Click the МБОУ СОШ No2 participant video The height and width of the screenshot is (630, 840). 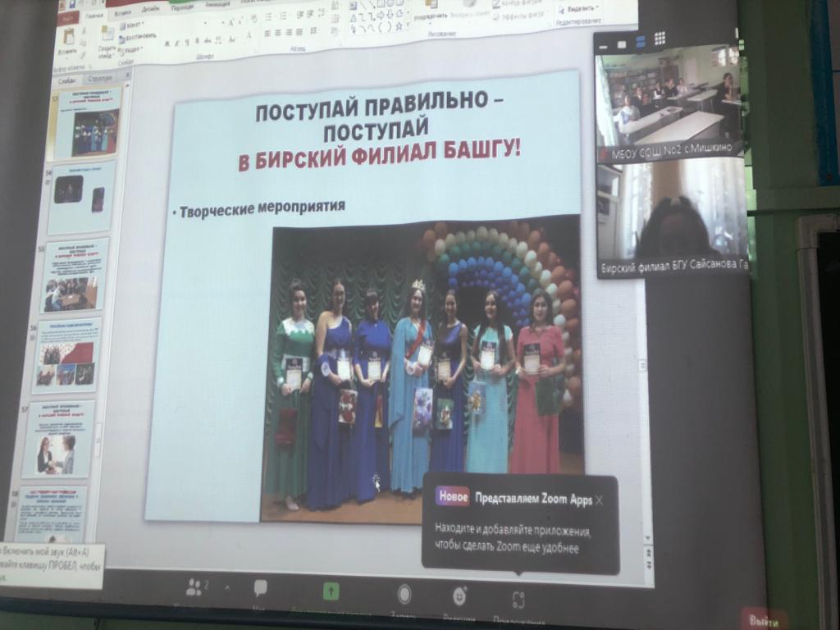click(669, 101)
